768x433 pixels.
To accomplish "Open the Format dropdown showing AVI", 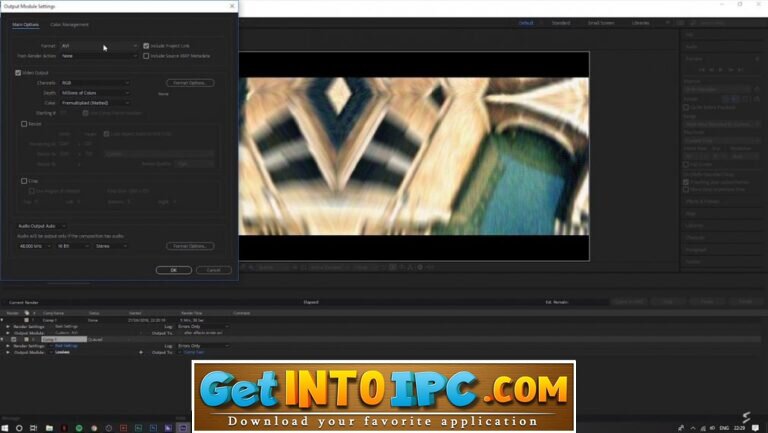I will (x=99, y=46).
